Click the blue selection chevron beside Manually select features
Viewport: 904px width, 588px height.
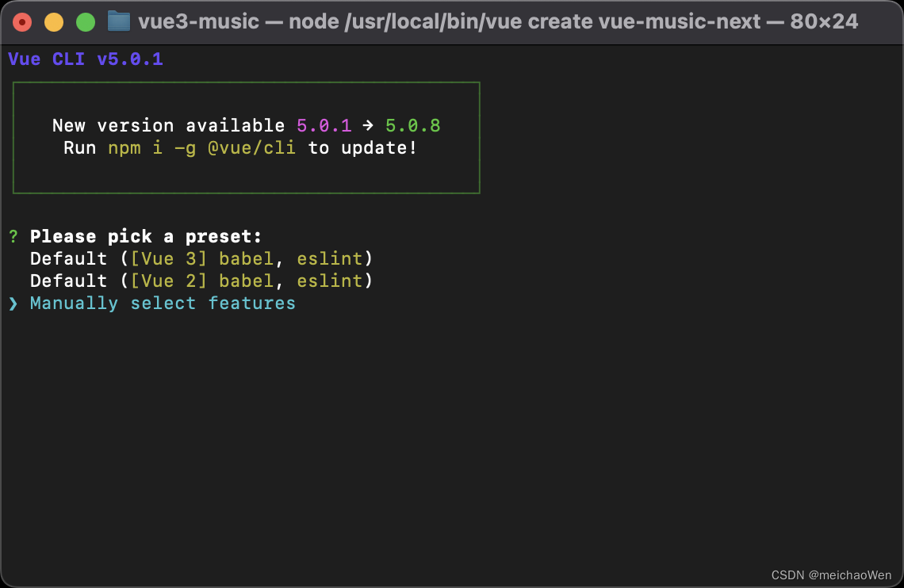pos(13,303)
